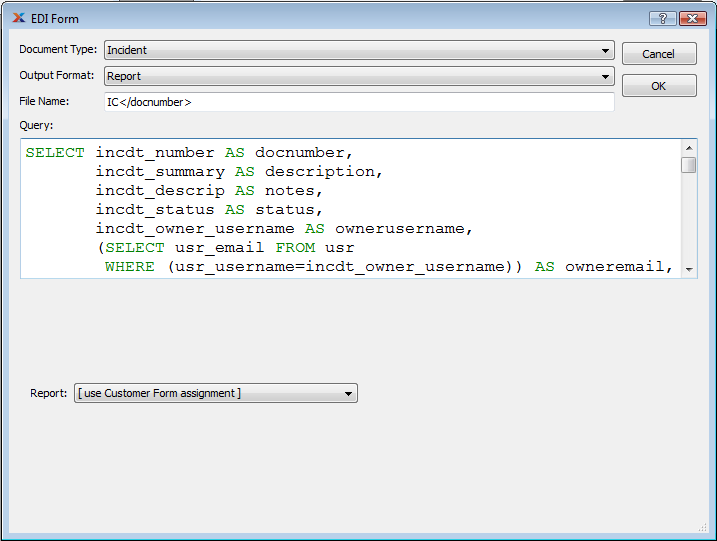Click the question mark help button
This screenshot has height=541, width=717.
pos(662,18)
